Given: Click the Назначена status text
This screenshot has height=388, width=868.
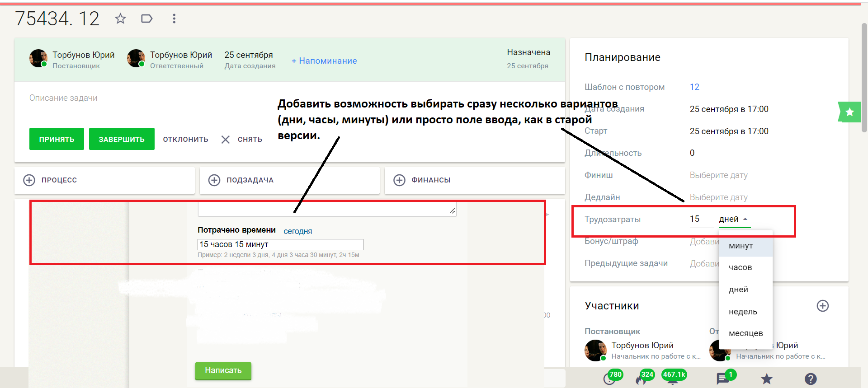Looking at the screenshot, I should [x=528, y=52].
